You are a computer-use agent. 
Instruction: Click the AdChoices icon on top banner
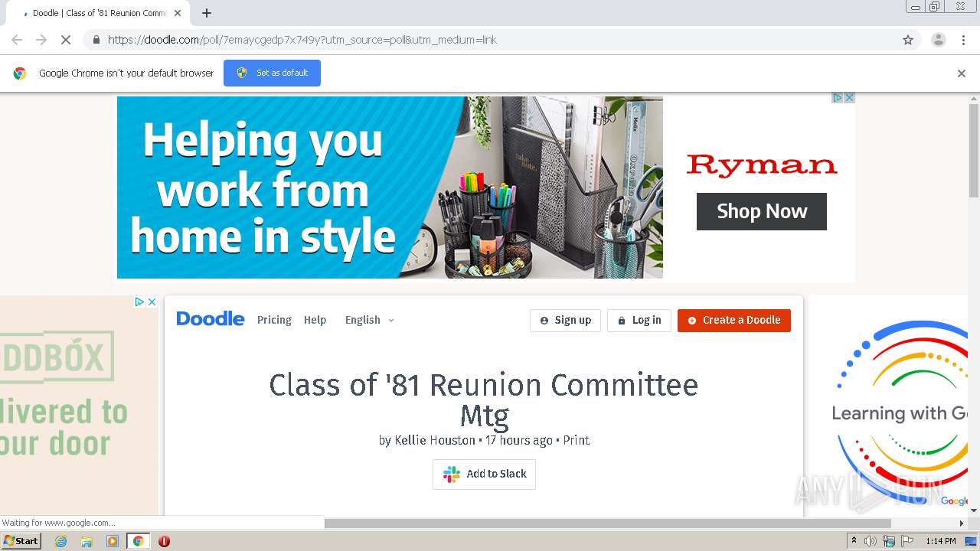pyautogui.click(x=838, y=98)
